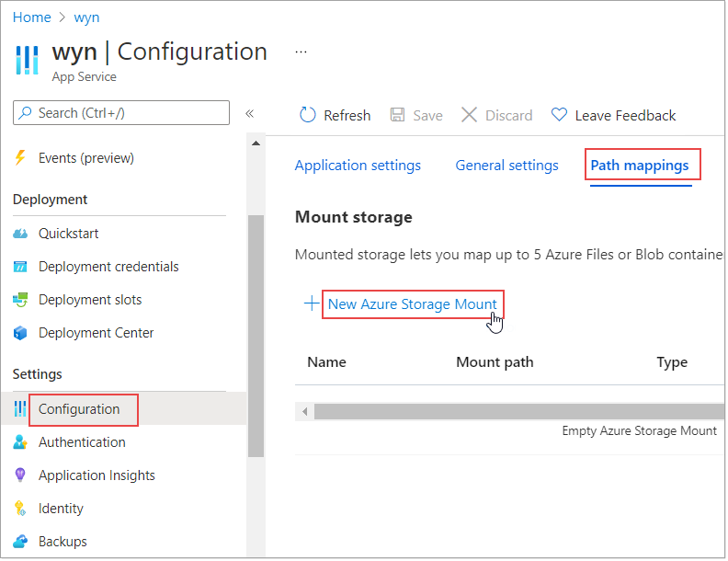The height and width of the screenshot is (561, 728).
Task: Click New Azure Storage Mount link
Action: coord(413,303)
